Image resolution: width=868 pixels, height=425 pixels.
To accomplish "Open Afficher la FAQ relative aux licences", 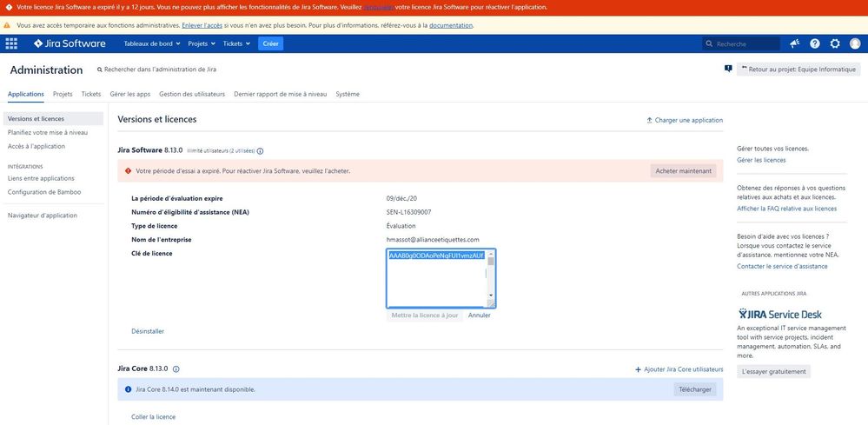I will coord(786,209).
